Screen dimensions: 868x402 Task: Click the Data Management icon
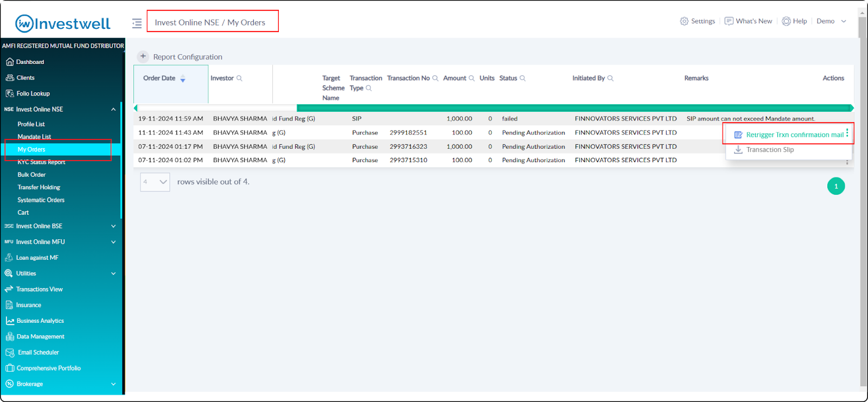[10, 336]
